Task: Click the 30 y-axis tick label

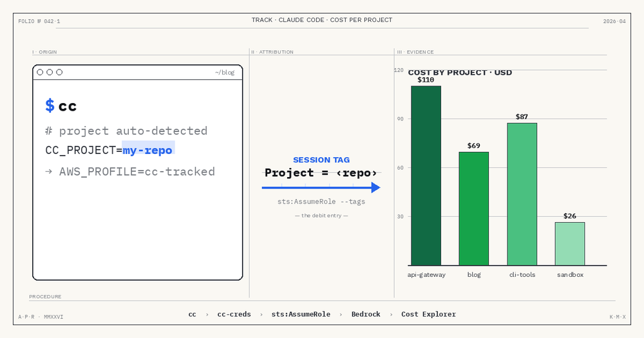Action: click(x=401, y=216)
